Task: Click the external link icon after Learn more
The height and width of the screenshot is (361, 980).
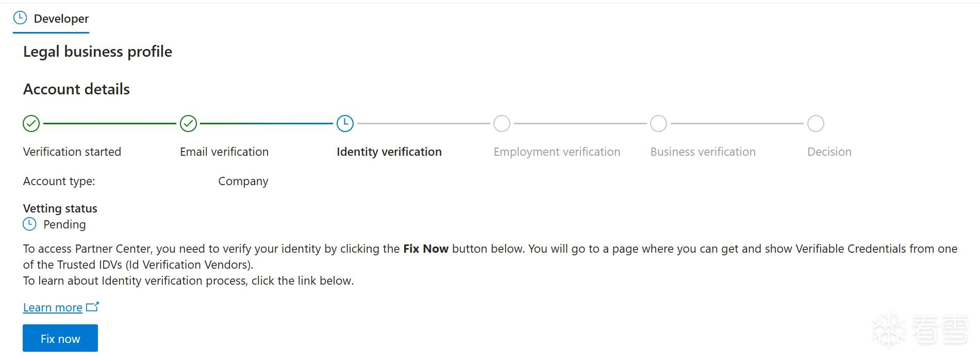Action: click(92, 307)
